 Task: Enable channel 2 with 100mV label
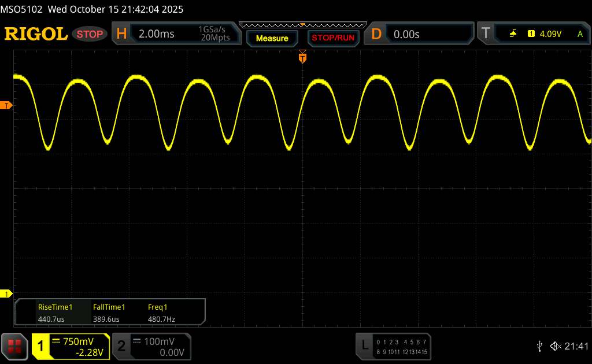click(x=150, y=346)
